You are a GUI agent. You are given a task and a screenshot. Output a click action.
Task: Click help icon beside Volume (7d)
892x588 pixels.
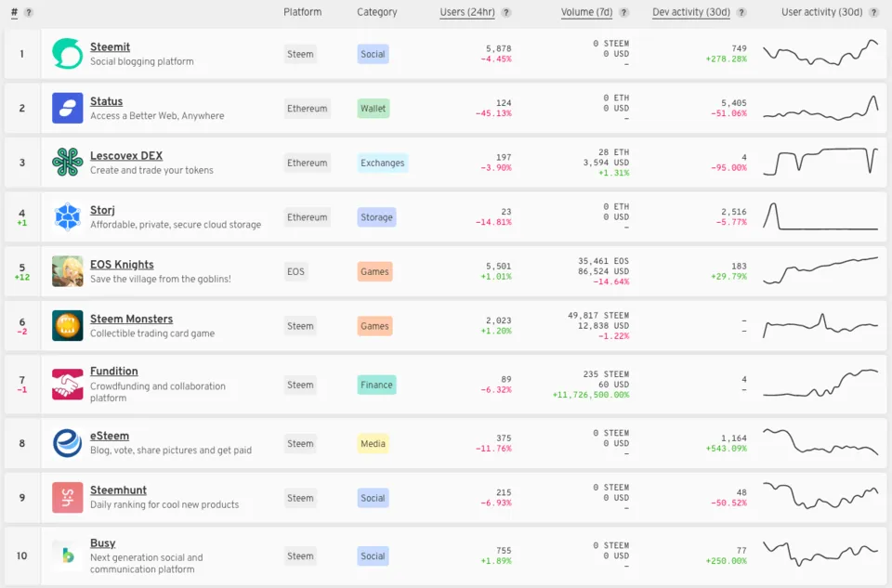pyautogui.click(x=624, y=12)
